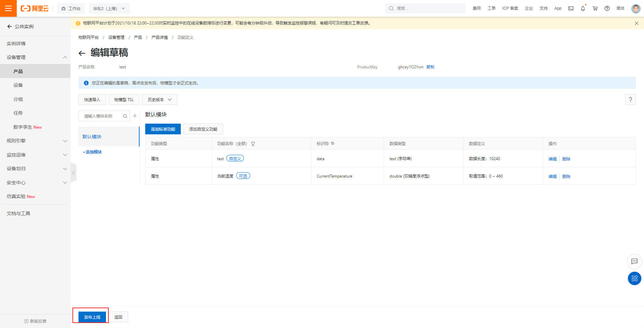Expand the 安全中心 section

coord(65,183)
